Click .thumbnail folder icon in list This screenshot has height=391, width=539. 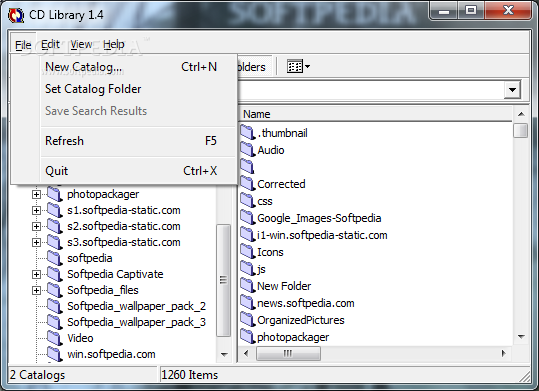point(248,132)
